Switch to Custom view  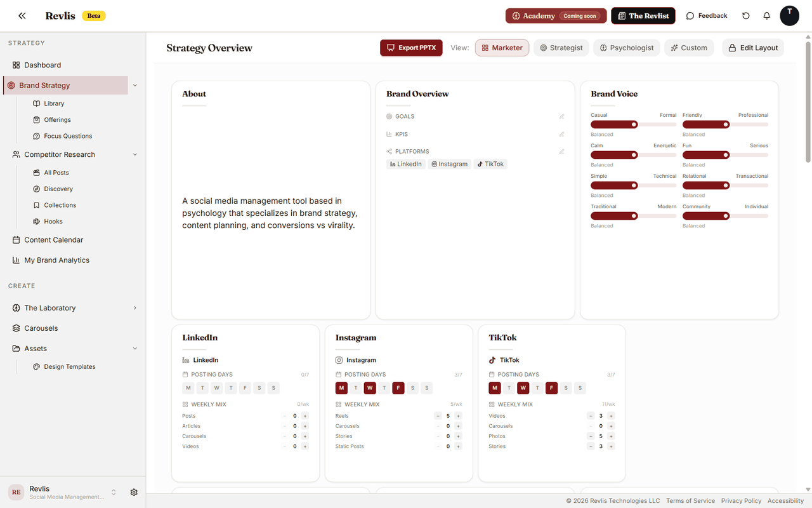click(689, 48)
